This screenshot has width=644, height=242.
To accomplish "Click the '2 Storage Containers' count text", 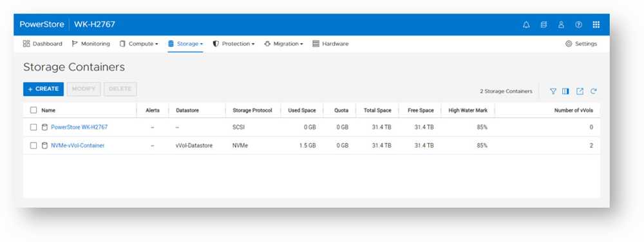I will (506, 92).
